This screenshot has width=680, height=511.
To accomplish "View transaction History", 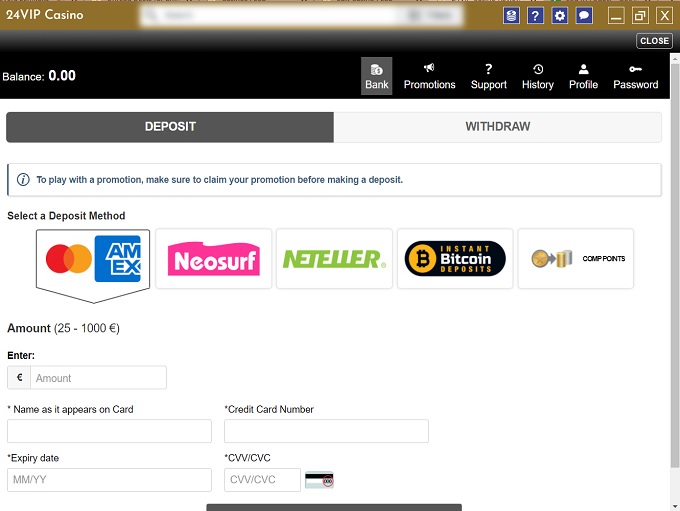I will point(537,76).
